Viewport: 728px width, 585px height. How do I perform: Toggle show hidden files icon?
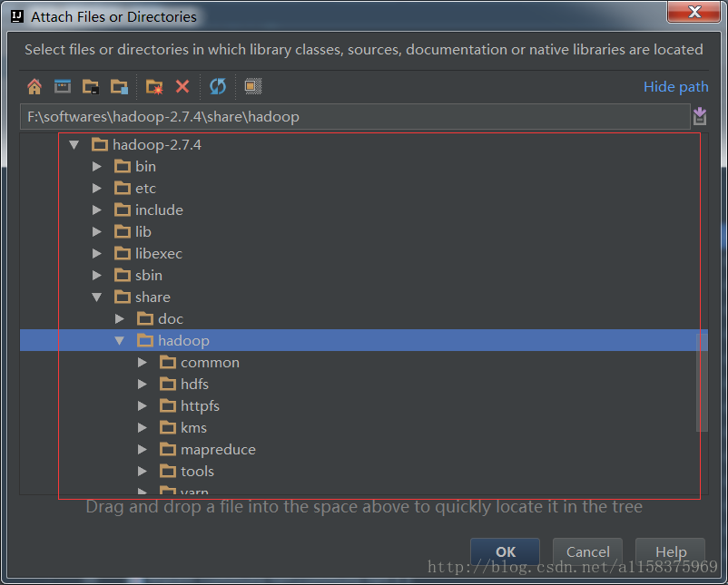coord(253,86)
